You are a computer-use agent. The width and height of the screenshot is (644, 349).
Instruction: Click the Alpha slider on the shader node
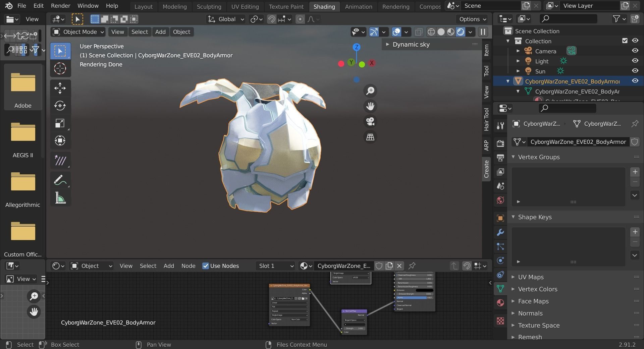415,298
